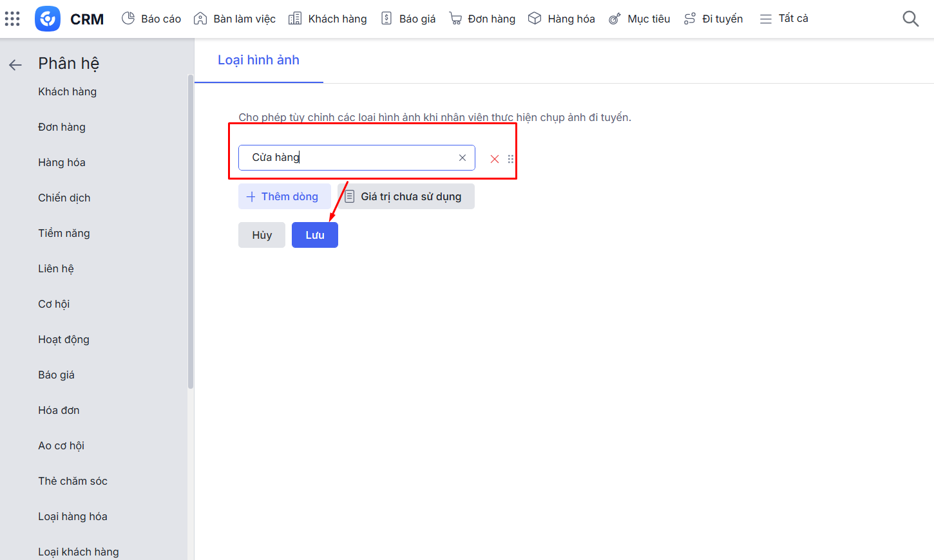The height and width of the screenshot is (560, 934).
Task: Click the row drag handle icon
Action: 511,159
